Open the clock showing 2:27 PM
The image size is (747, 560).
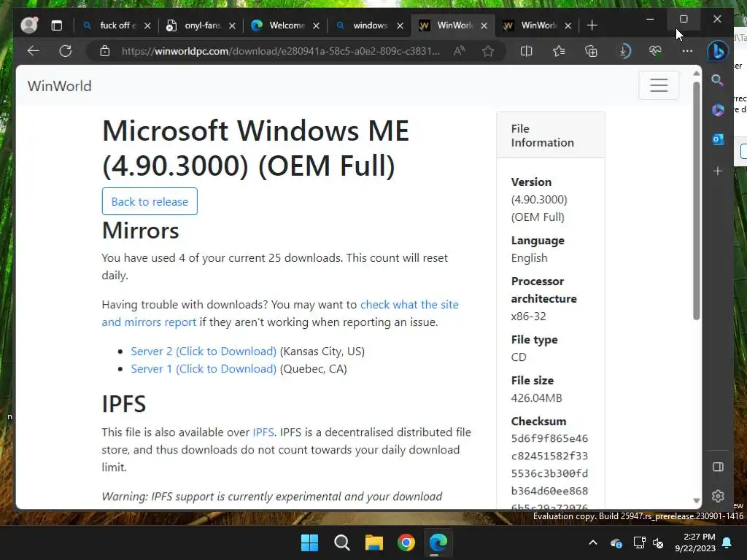point(695,542)
